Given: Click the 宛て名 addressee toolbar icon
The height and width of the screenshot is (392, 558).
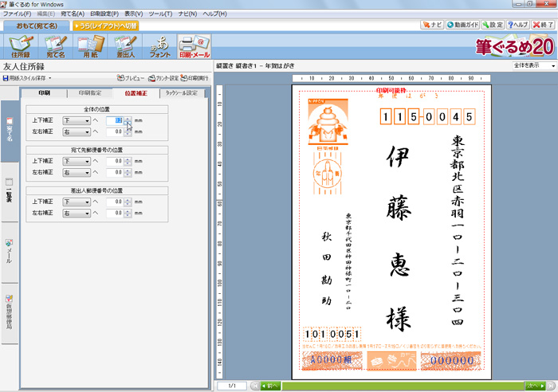Looking at the screenshot, I should 56,47.
